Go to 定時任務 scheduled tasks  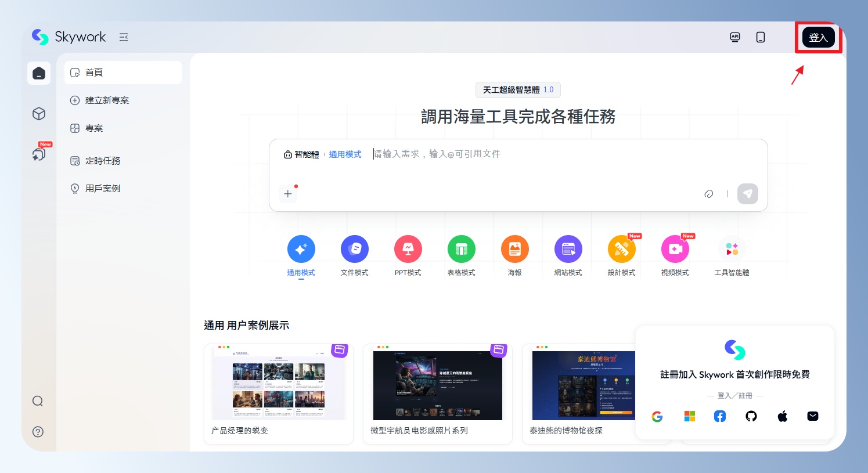102,161
